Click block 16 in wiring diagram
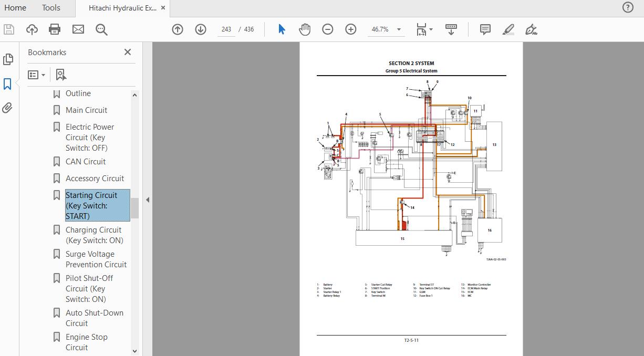The width and height of the screenshot is (644, 356). pyautogui.click(x=489, y=230)
